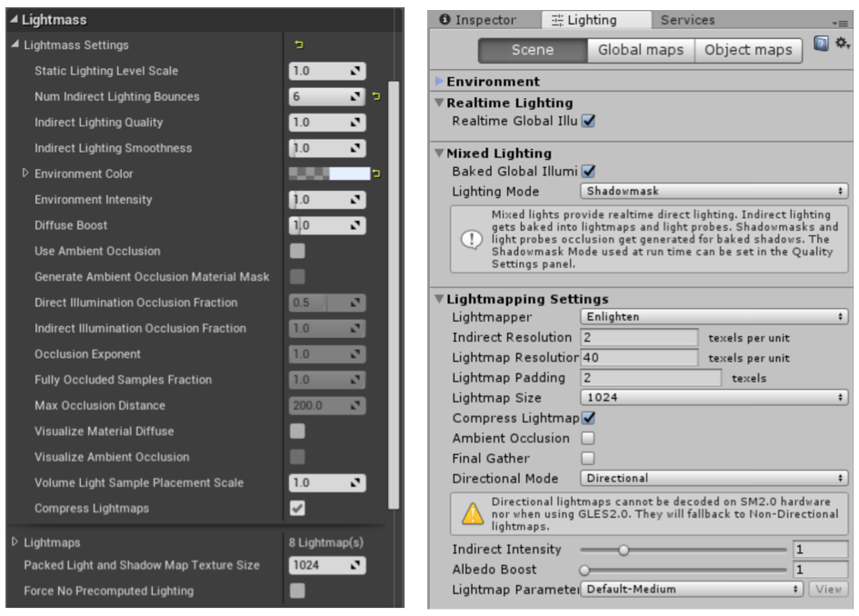Open the Lighting help documentation icon
Image resolution: width=859 pixels, height=616 pixels.
[x=821, y=45]
